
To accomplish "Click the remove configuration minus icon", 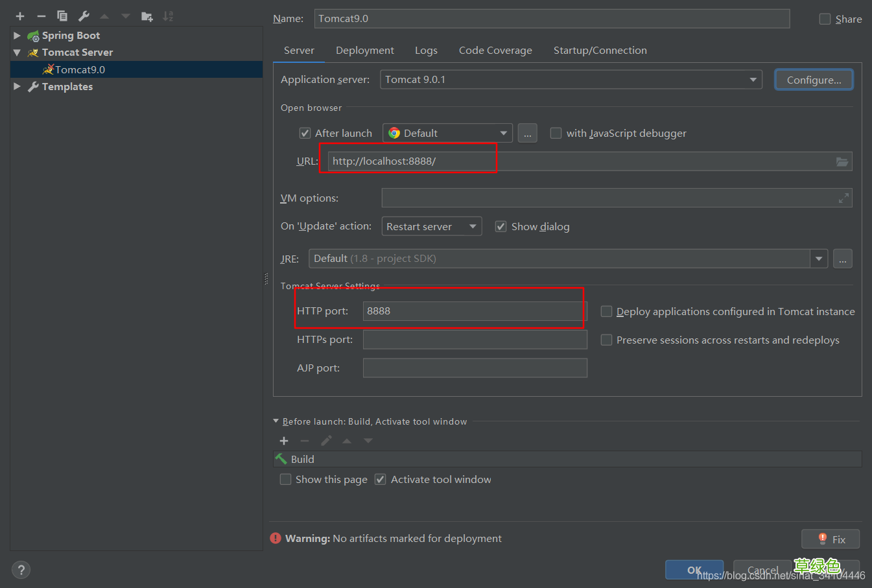I will tap(41, 16).
